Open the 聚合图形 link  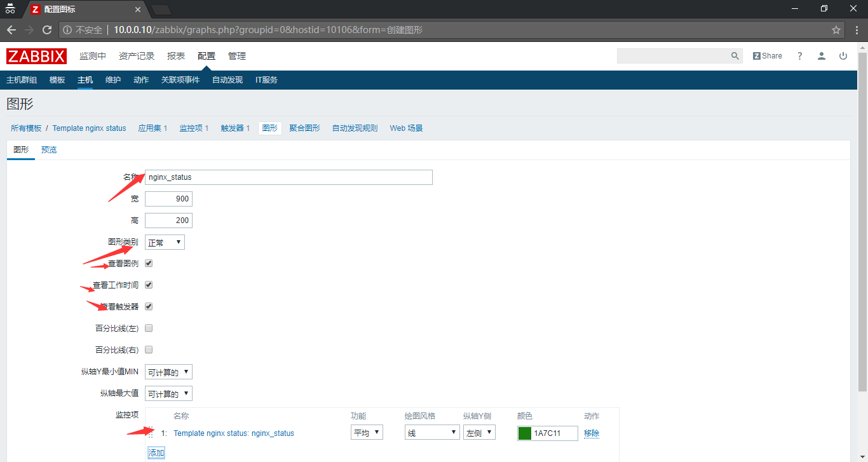coord(304,128)
